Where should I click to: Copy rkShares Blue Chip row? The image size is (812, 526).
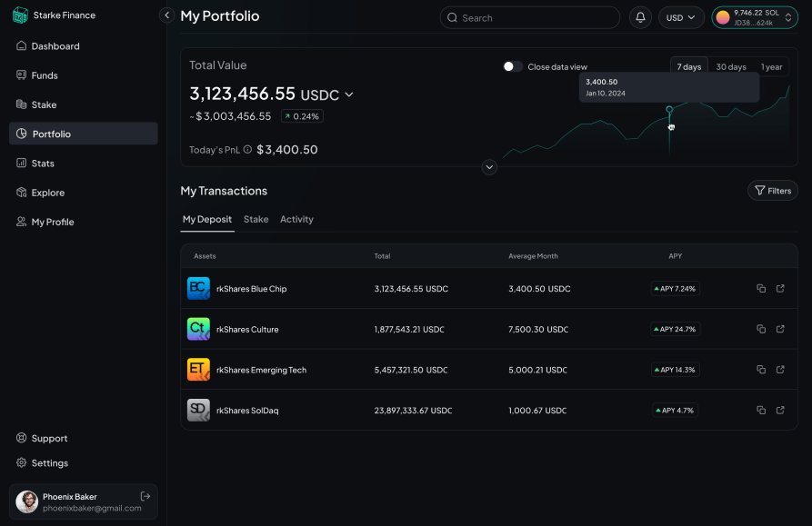click(x=761, y=288)
